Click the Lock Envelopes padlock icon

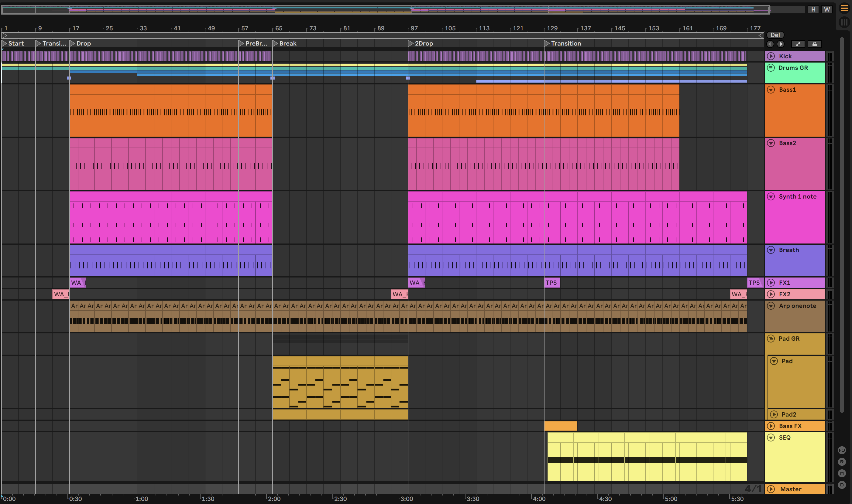[x=815, y=44]
